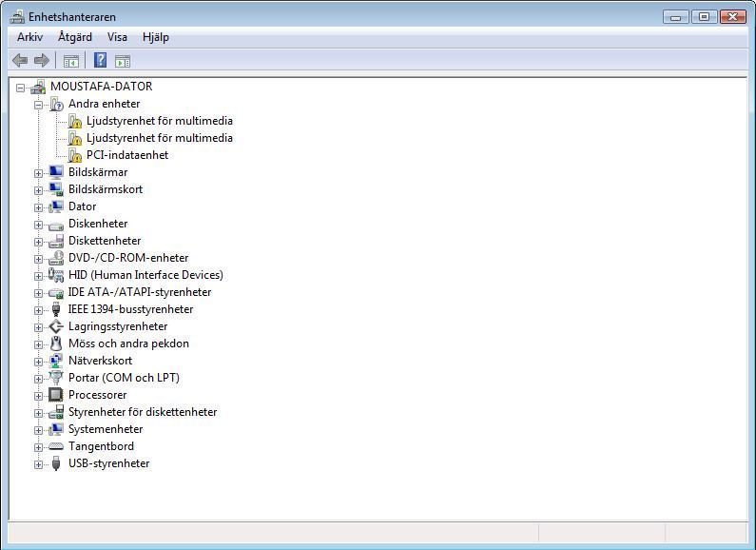
Task: Click the Portar (COM och LPT) icon
Action: pyautogui.click(x=56, y=378)
